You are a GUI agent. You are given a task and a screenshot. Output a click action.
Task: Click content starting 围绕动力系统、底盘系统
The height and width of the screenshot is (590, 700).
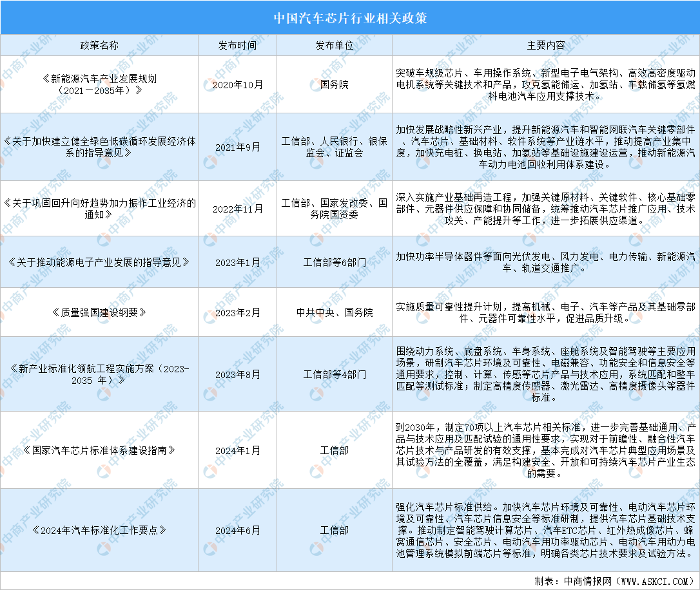point(545,374)
